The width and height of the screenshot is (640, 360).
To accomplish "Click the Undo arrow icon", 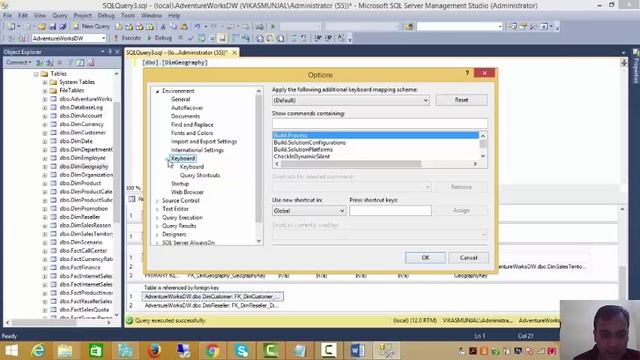I will [x=197, y=27].
